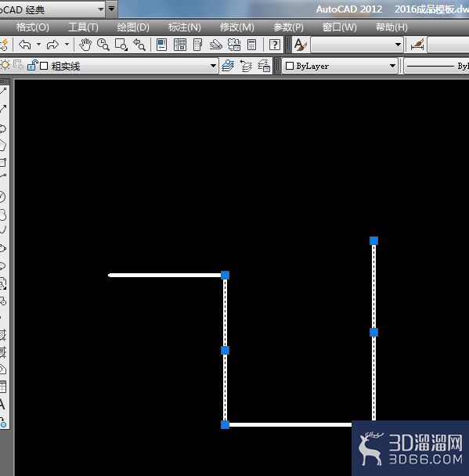Launch QuickCalc calculator

point(251,45)
